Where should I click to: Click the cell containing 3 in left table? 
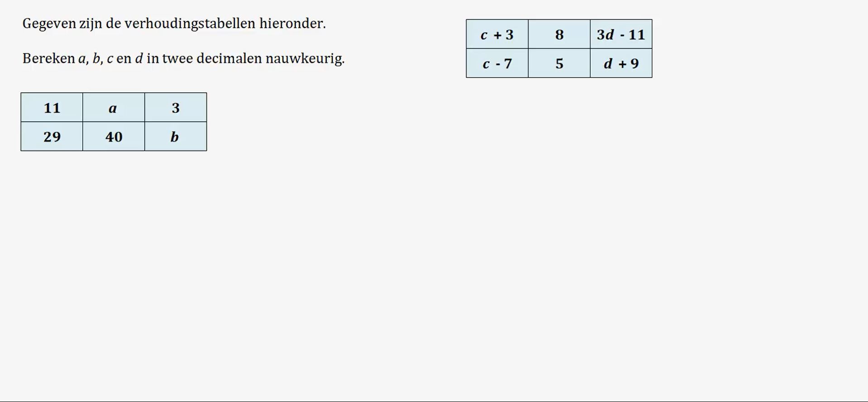pyautogui.click(x=176, y=108)
